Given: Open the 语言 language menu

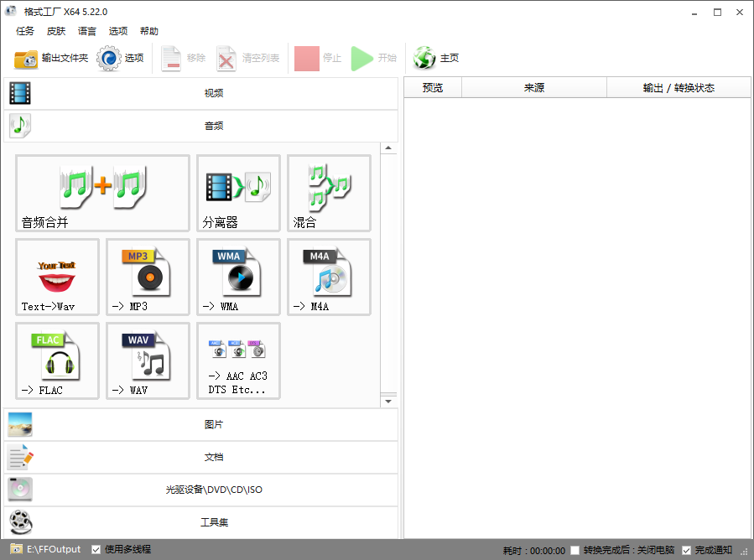Looking at the screenshot, I should (86, 31).
